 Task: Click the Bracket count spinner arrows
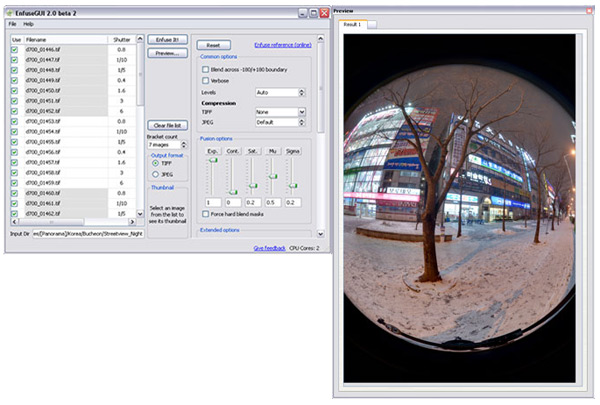[x=184, y=145]
